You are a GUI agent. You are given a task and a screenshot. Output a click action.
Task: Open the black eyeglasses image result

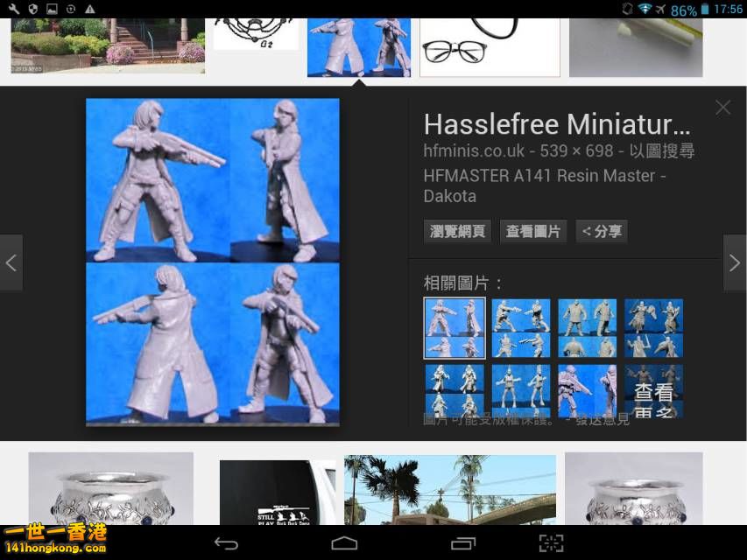(490, 47)
